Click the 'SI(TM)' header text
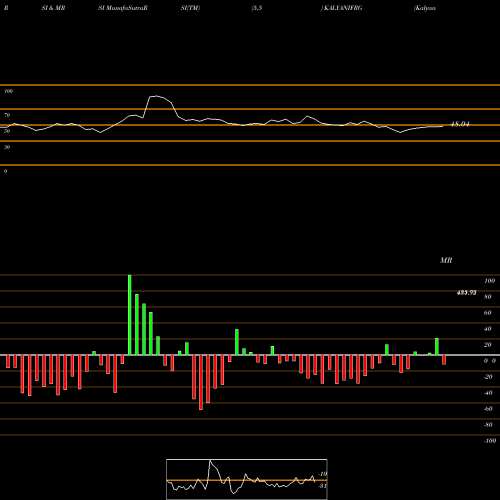 click(x=190, y=8)
